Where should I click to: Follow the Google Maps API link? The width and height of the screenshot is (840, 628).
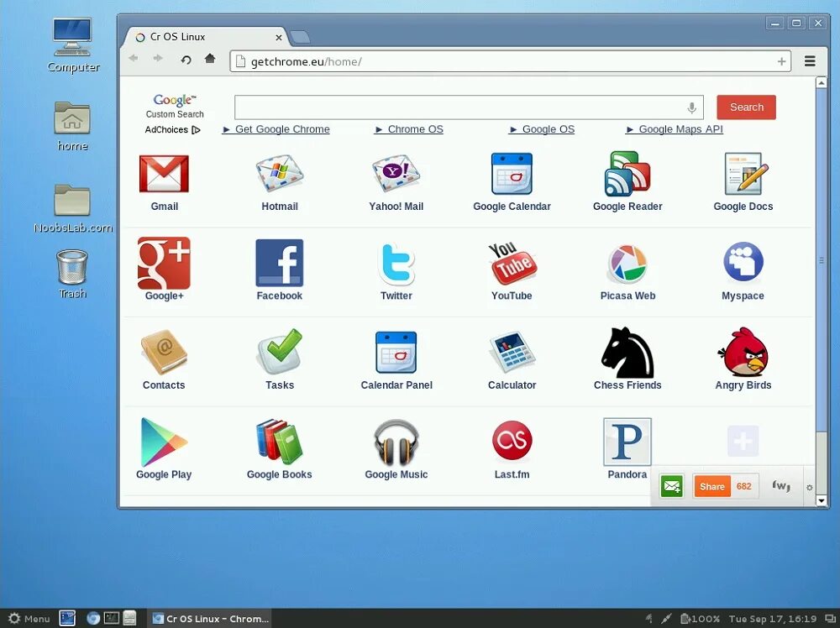coord(674,129)
